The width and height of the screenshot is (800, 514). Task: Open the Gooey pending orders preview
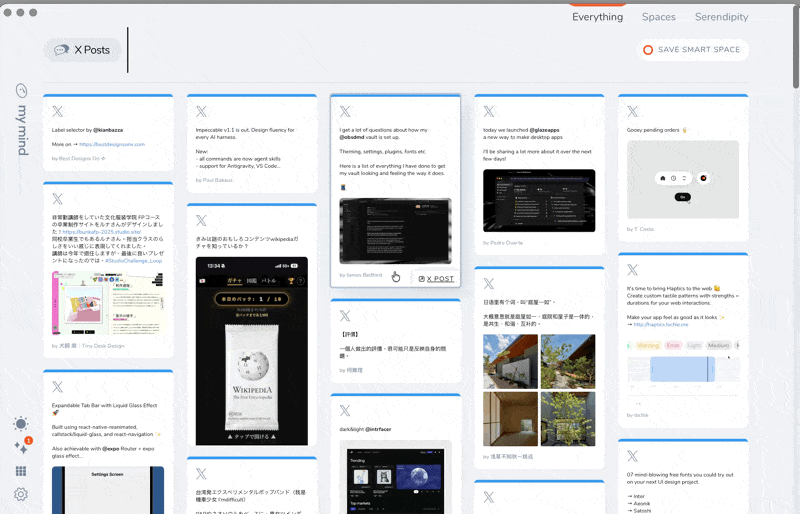pos(683,180)
